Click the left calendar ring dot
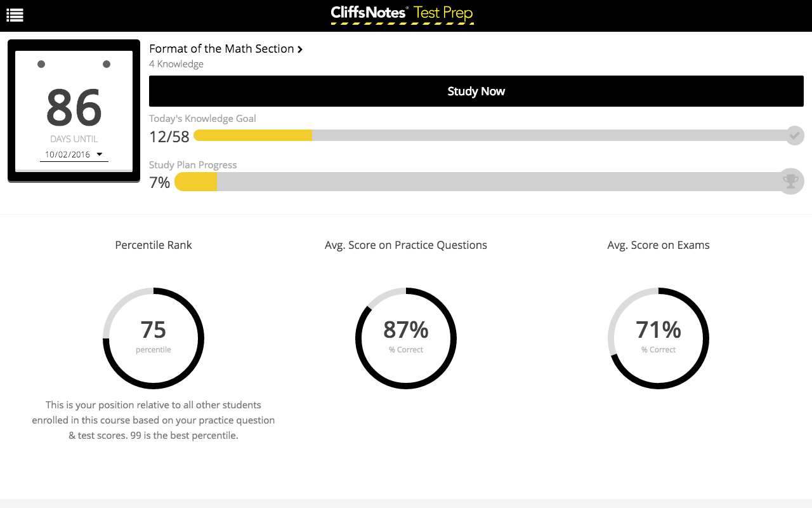Screen dimensions: 812x508 pos(41,64)
